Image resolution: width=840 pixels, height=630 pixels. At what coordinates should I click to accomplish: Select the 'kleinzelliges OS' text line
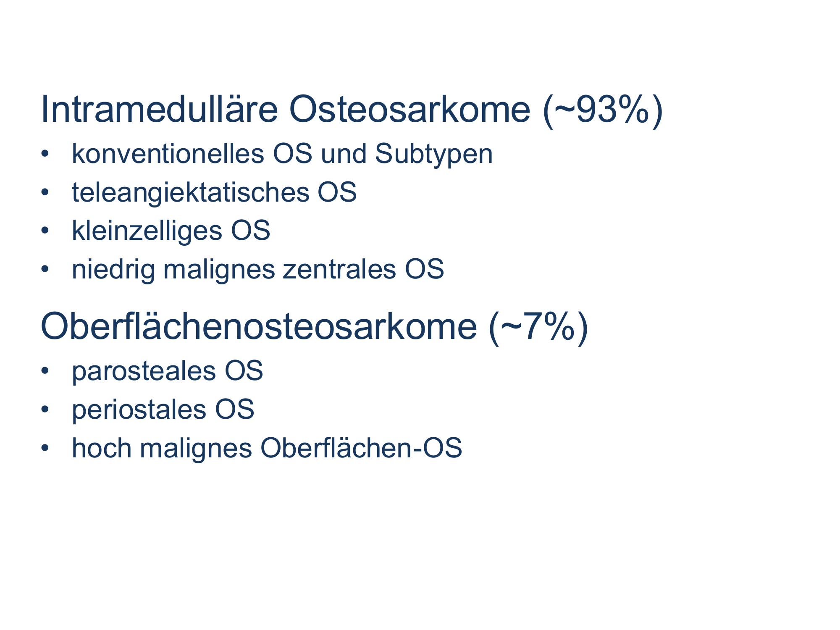tap(171, 231)
